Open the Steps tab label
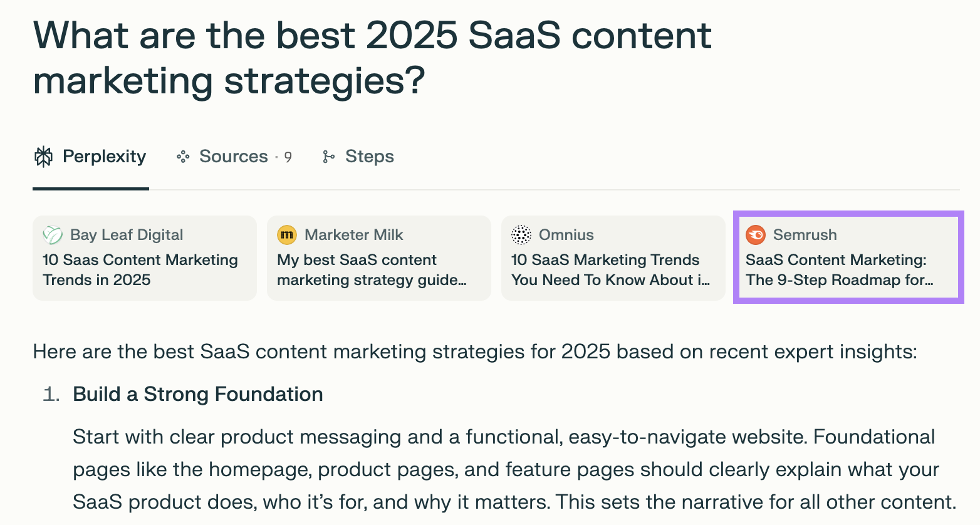Image resolution: width=980 pixels, height=525 pixels. [x=369, y=157]
